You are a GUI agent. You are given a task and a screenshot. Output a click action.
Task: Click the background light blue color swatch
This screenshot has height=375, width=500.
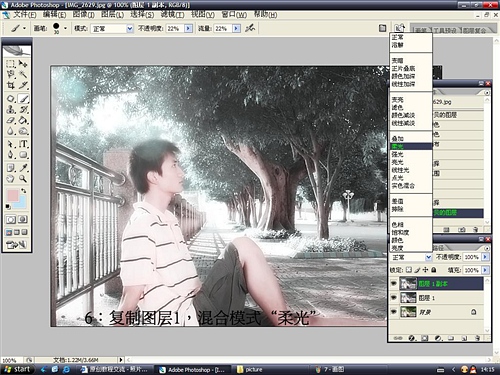tap(21, 203)
